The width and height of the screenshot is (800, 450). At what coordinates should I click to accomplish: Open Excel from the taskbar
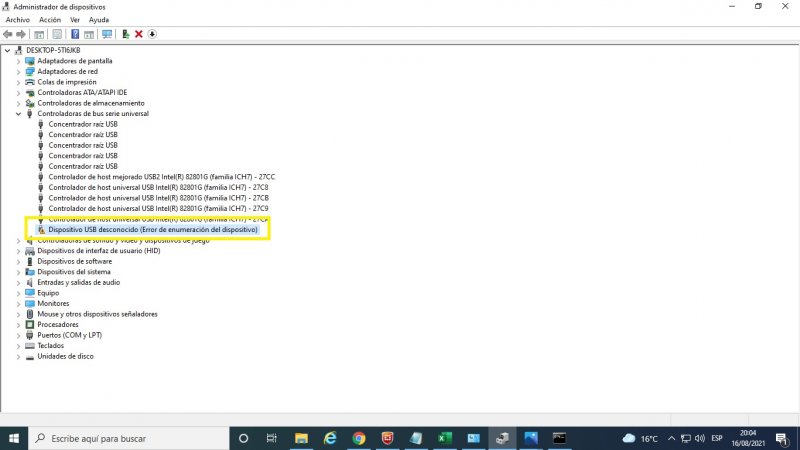coord(444,438)
